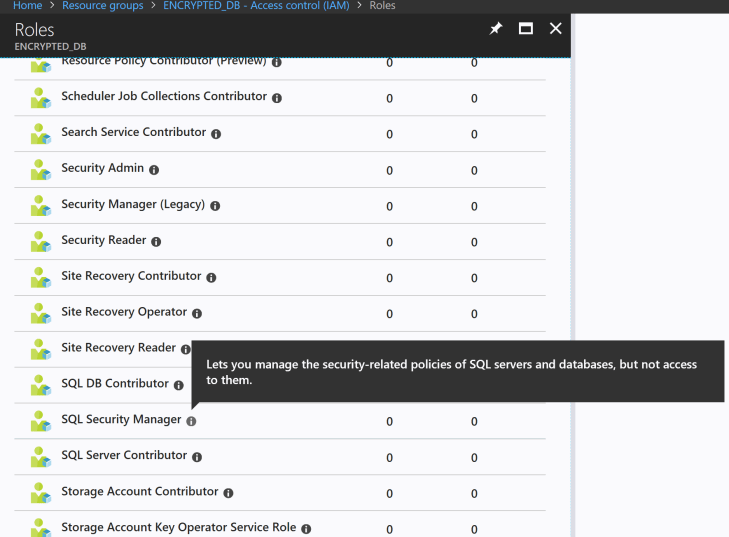The image size is (729, 537).
Task: Select the Resource Policy Contributor (Preview) role
Action: click(163, 62)
